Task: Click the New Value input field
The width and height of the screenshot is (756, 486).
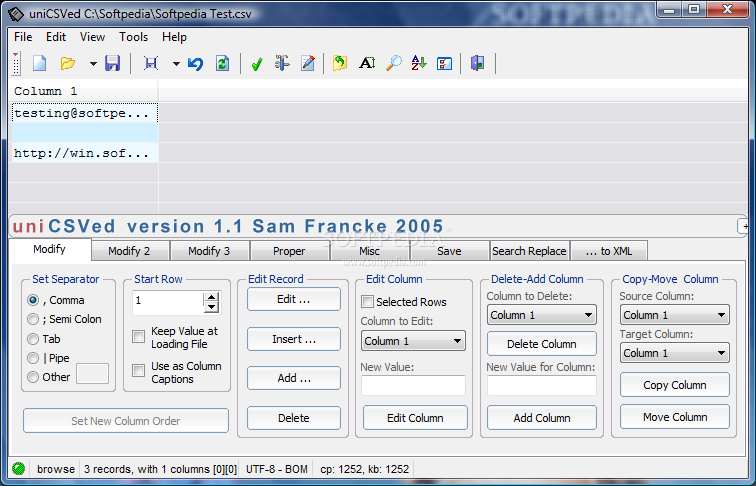Action: [413, 386]
